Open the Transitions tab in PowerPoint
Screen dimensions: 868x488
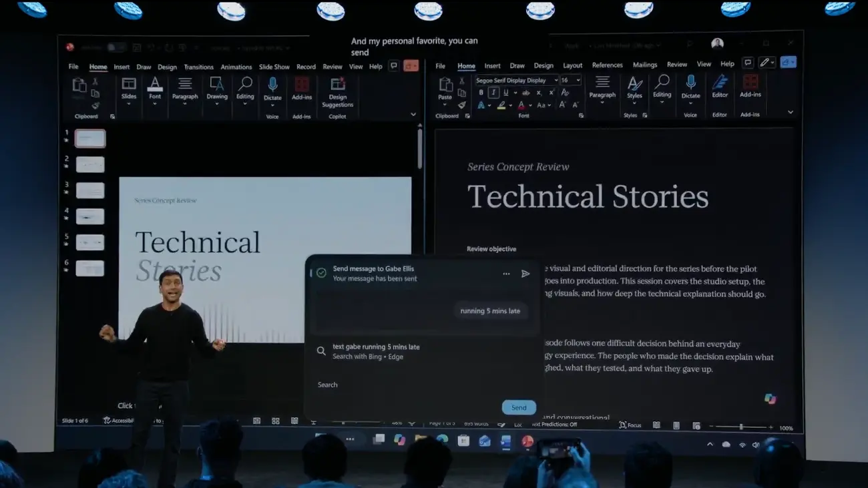tap(199, 67)
